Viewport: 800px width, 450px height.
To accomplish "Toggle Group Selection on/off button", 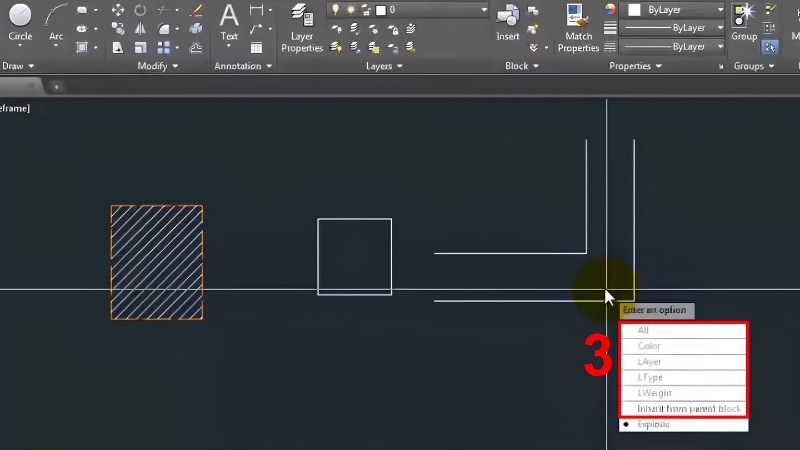I will click(770, 47).
